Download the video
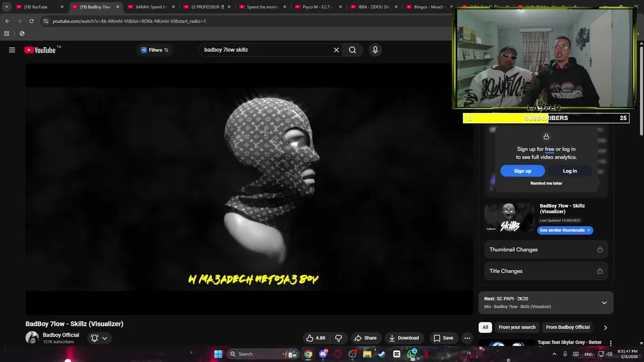The width and height of the screenshot is (644, 362). tap(404, 338)
